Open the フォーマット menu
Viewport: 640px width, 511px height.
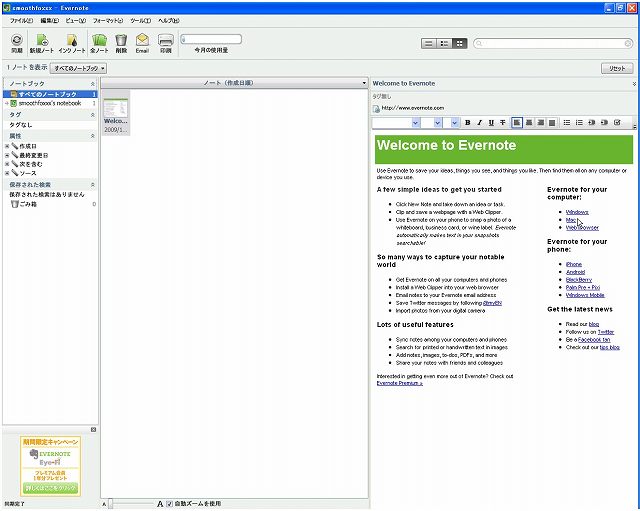pos(108,20)
